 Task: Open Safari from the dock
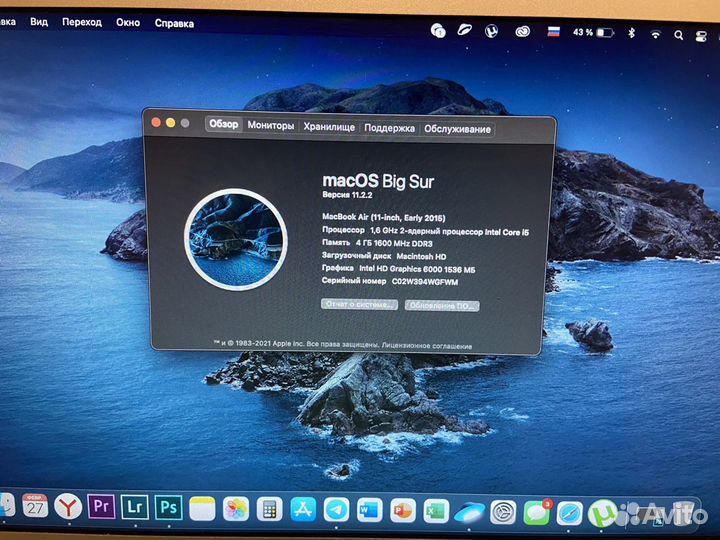coord(570,513)
